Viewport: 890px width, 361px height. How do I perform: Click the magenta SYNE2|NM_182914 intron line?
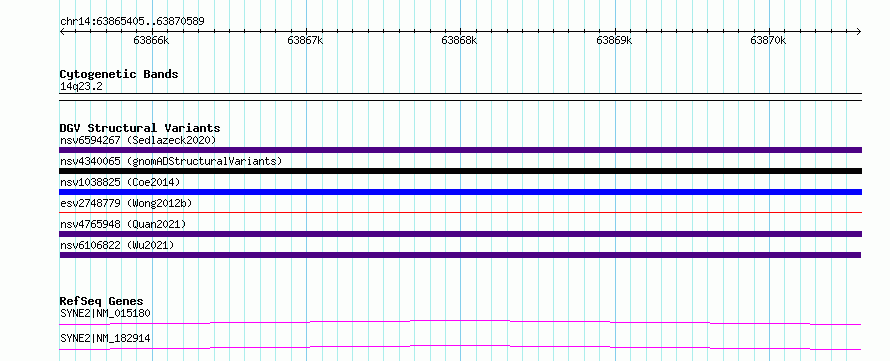(460, 346)
